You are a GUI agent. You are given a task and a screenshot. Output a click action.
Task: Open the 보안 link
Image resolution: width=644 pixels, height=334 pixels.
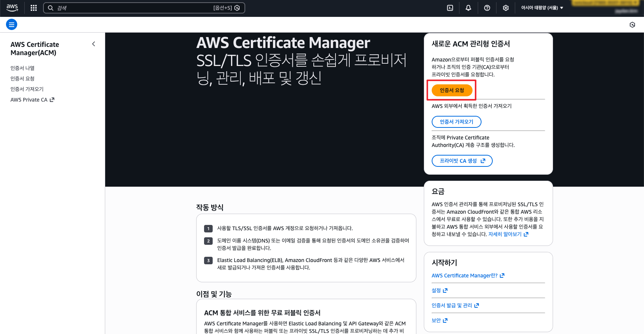point(440,321)
